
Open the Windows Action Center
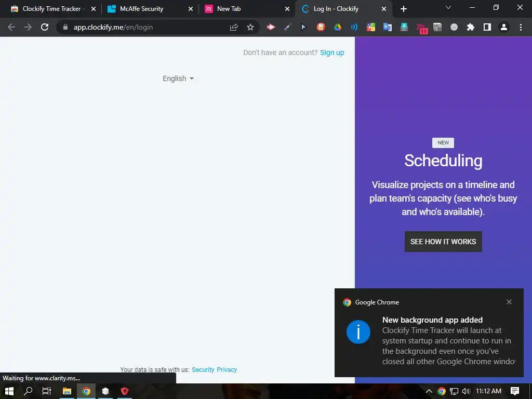coord(515,391)
